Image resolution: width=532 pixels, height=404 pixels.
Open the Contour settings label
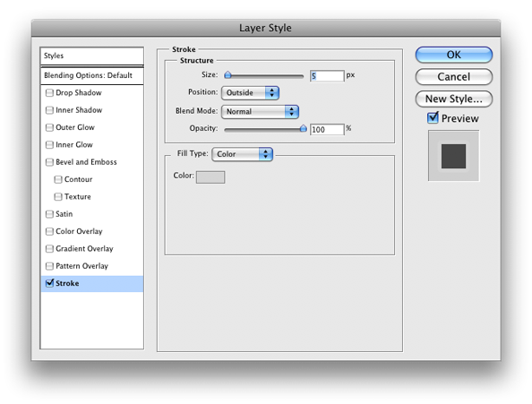[79, 179]
